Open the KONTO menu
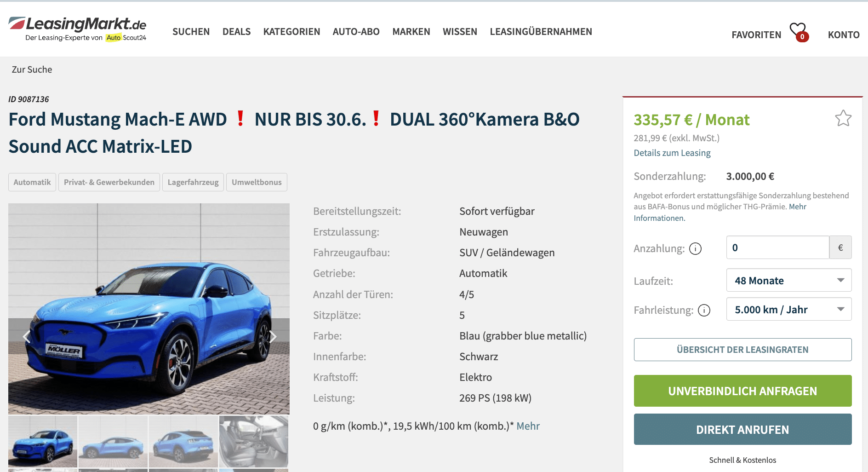Screen dimensions: 868x472 point(844,35)
